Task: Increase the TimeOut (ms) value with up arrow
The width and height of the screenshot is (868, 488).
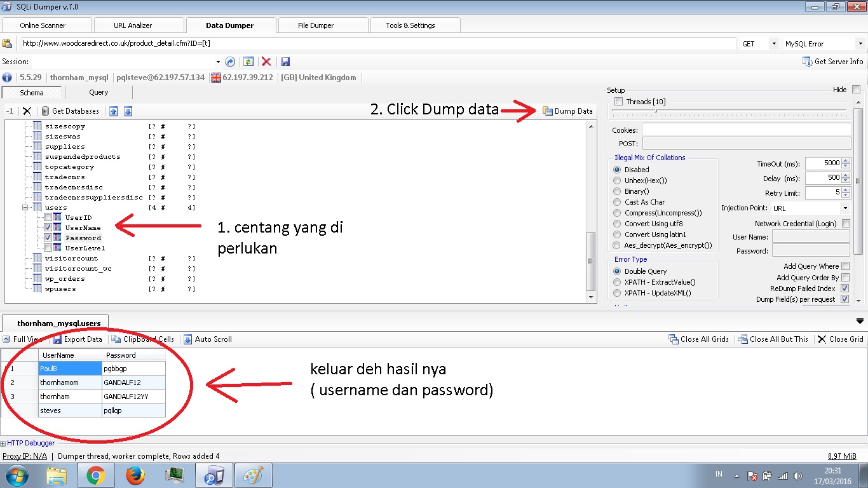Action: (x=846, y=161)
